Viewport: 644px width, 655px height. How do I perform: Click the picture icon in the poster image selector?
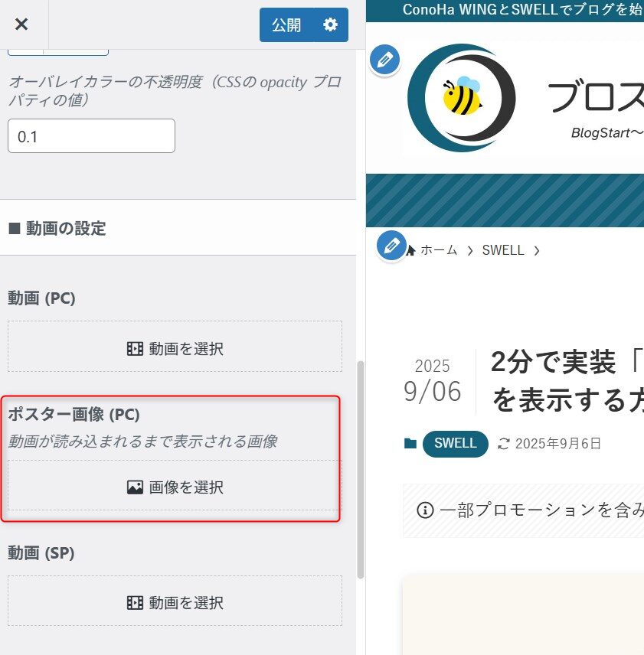pos(135,487)
